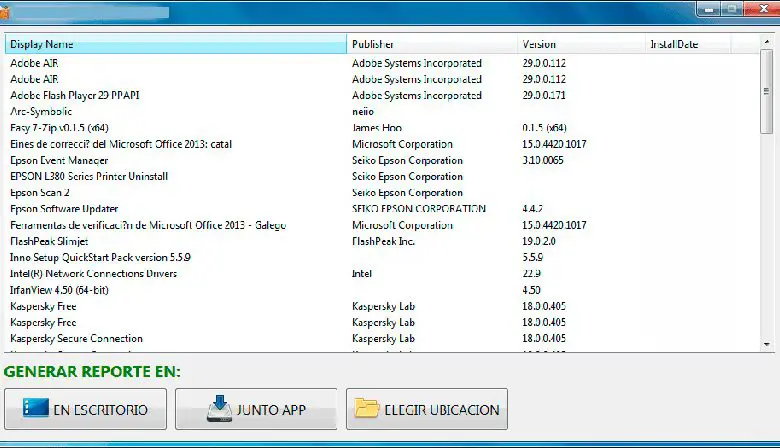Select Inno Setup QuickStart Pack version 5.5.9
Screen dimensions: 780x448
(382, 258)
